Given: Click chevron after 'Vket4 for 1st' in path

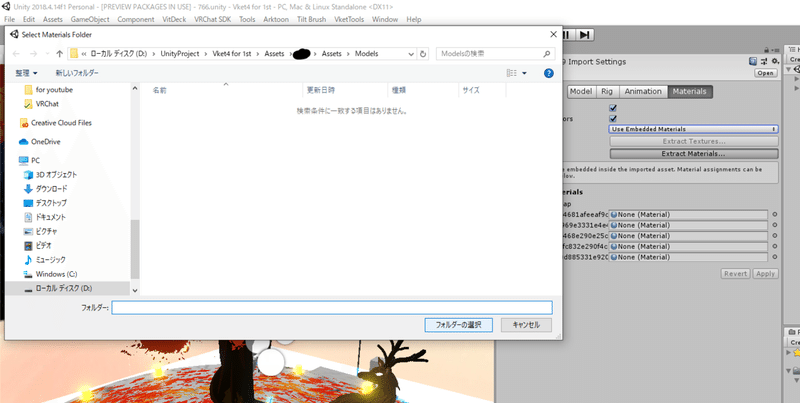Looking at the screenshot, I should (258, 54).
